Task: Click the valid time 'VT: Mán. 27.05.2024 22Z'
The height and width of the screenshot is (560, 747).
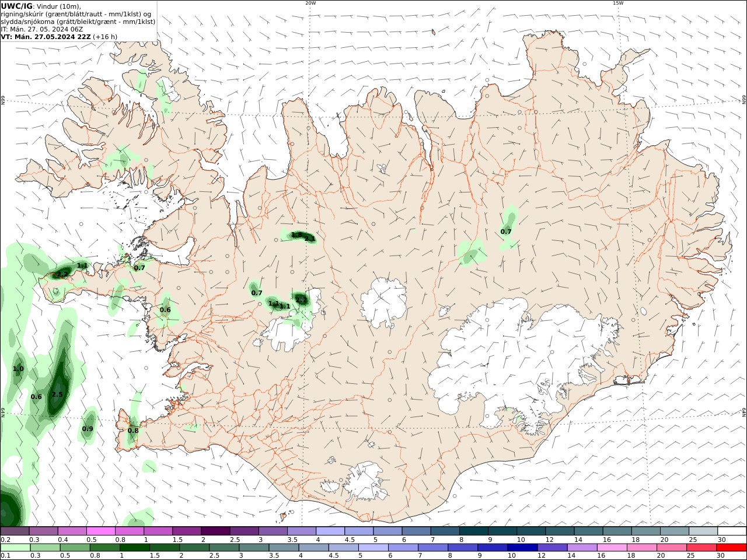Action: tap(46, 36)
